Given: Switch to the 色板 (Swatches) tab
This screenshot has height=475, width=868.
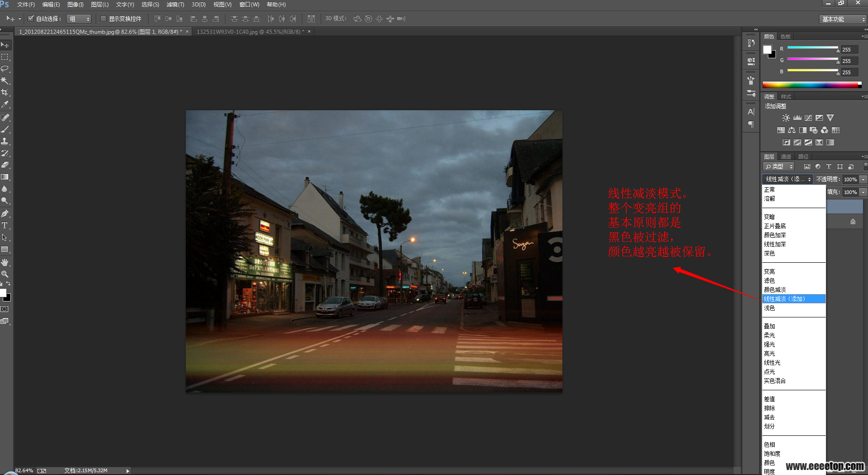Looking at the screenshot, I should 786,36.
